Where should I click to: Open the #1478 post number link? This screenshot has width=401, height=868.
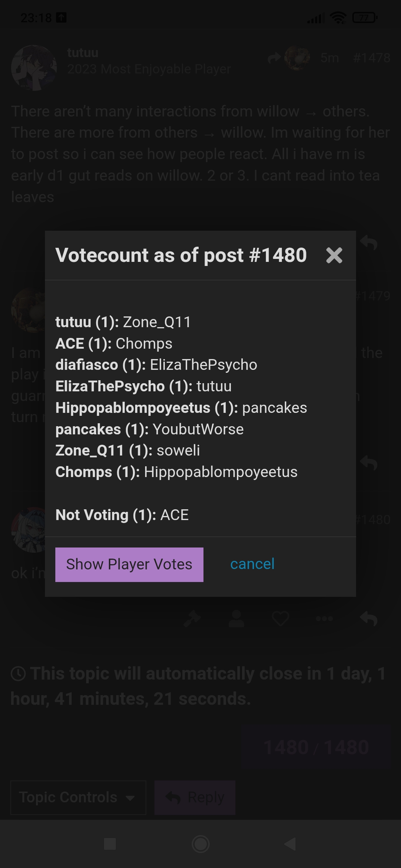tap(372, 58)
